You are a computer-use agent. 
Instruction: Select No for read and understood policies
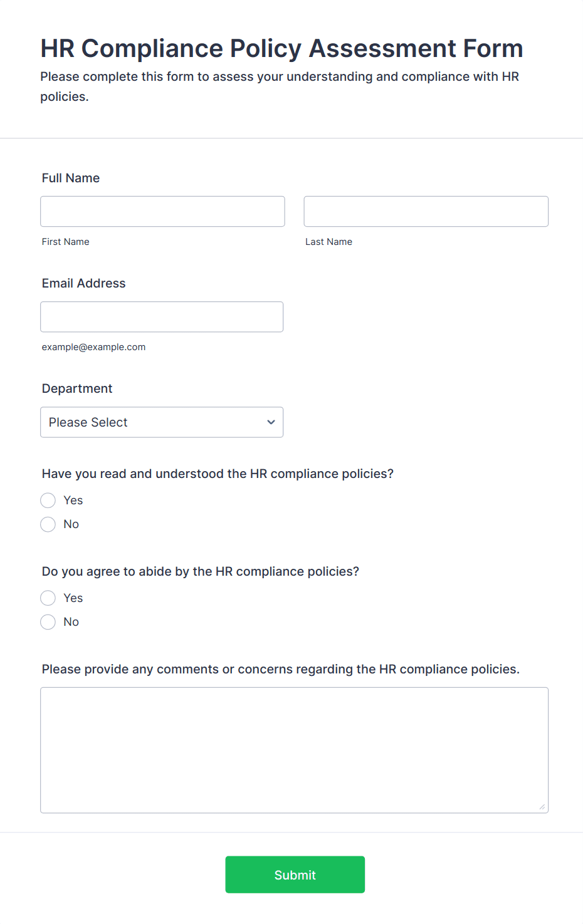point(48,524)
